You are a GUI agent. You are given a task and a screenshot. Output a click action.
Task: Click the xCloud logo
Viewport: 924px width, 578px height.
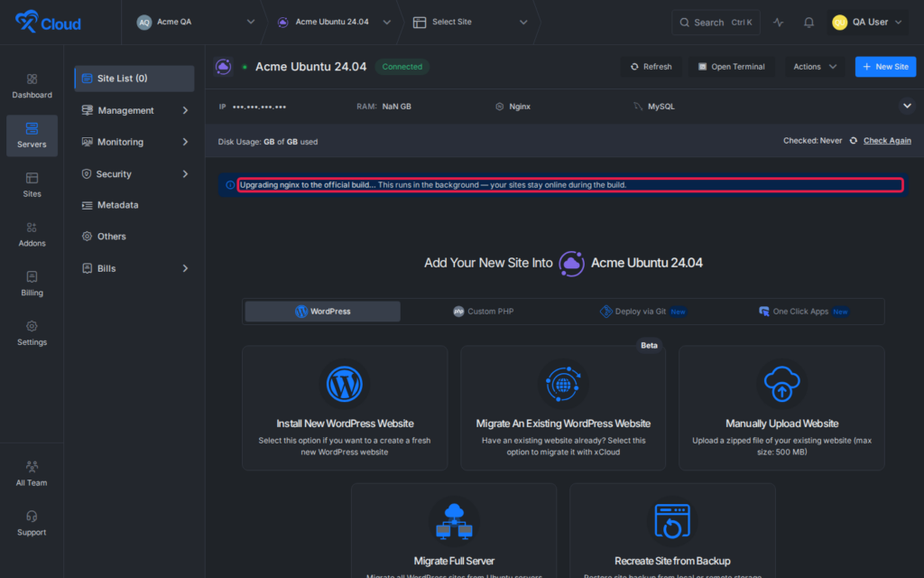click(48, 23)
